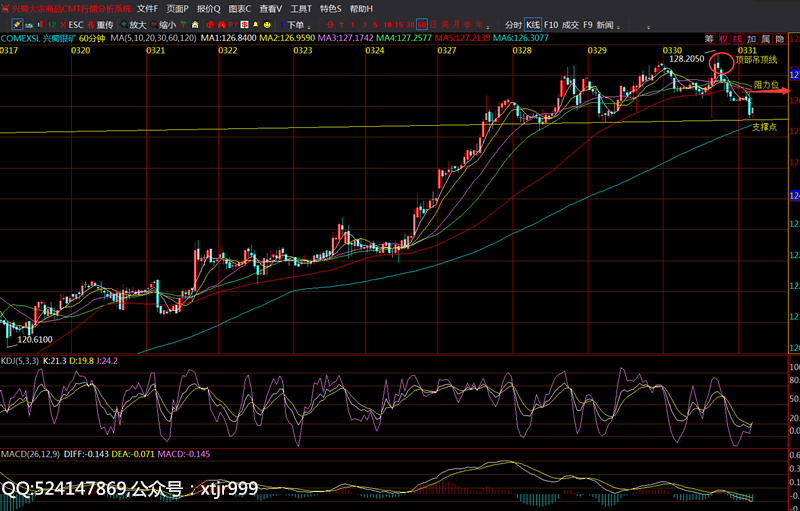Viewport: 800px width, 511px height.
Task: Click the red binoculars search icon
Action: (x=208, y=24)
